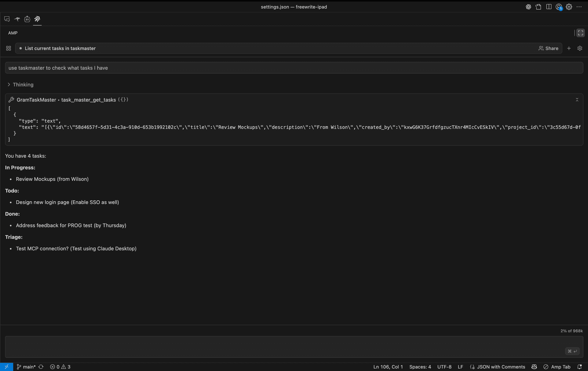Open the notifications bell at bottom right
This screenshot has width=588, height=371.
pyautogui.click(x=580, y=367)
